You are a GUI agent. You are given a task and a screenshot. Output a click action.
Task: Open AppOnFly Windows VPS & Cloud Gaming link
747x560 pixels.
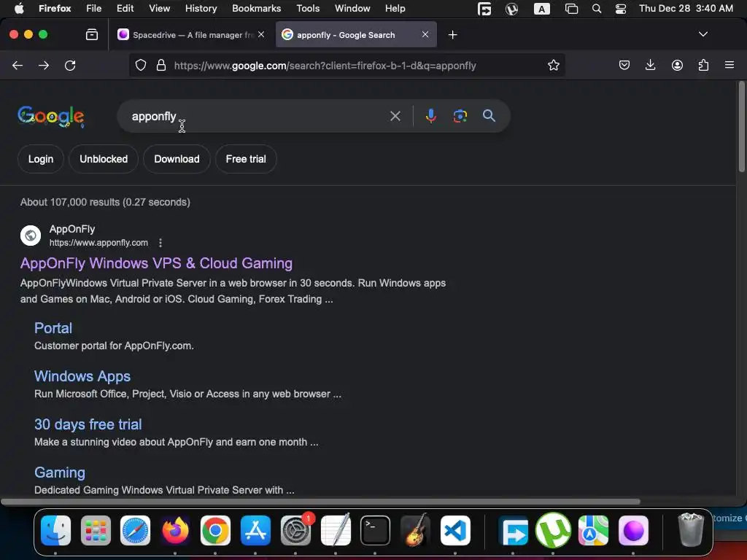coord(156,263)
